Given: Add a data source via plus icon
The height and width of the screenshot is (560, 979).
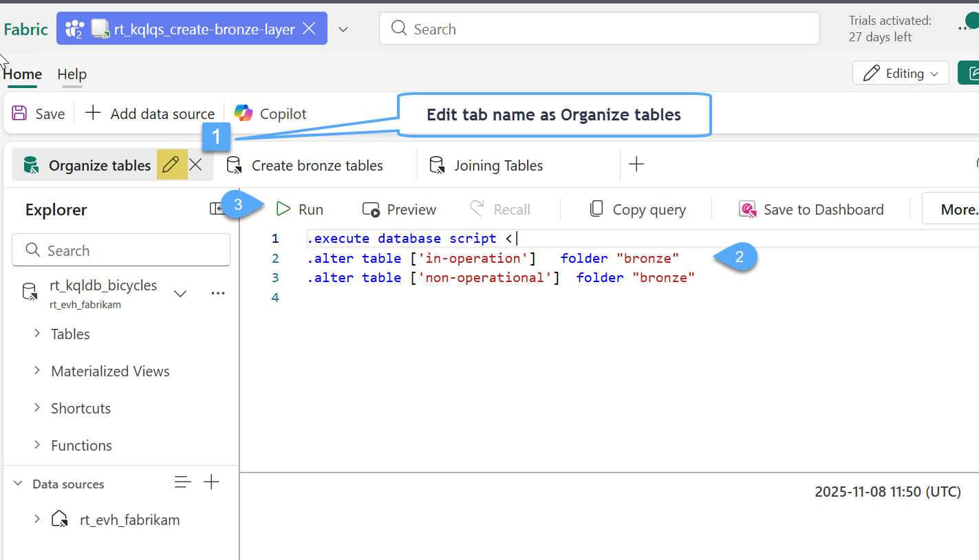Looking at the screenshot, I should [211, 483].
